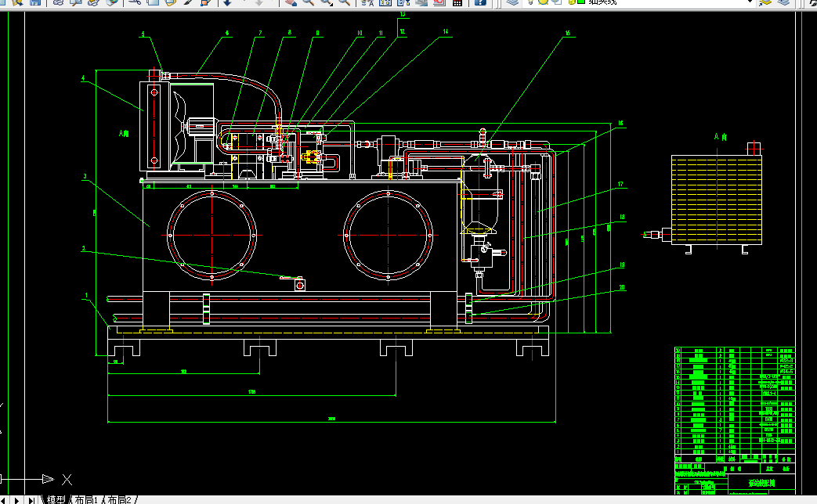Open Plot Preview from the toolbar
Viewport: 817px width, 504px height.
[x=76, y=2]
